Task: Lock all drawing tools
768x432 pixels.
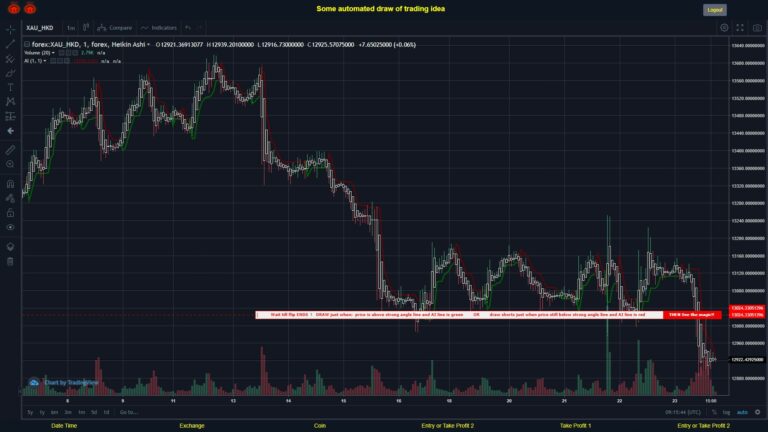Action: 10,213
